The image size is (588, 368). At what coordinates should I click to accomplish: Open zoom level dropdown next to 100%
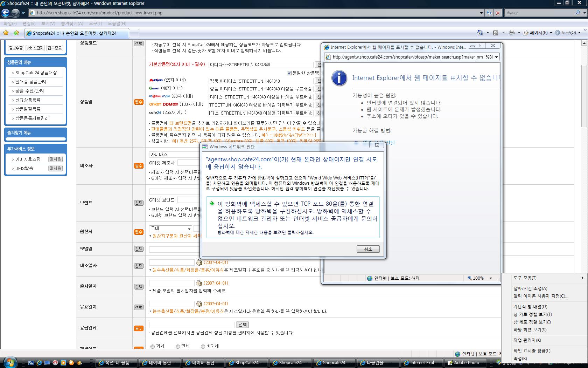491,278
